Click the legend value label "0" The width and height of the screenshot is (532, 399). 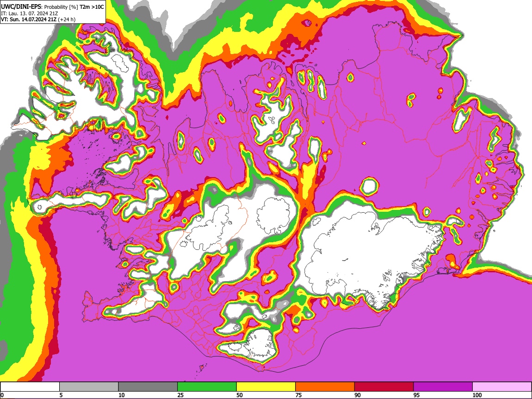[2, 395]
